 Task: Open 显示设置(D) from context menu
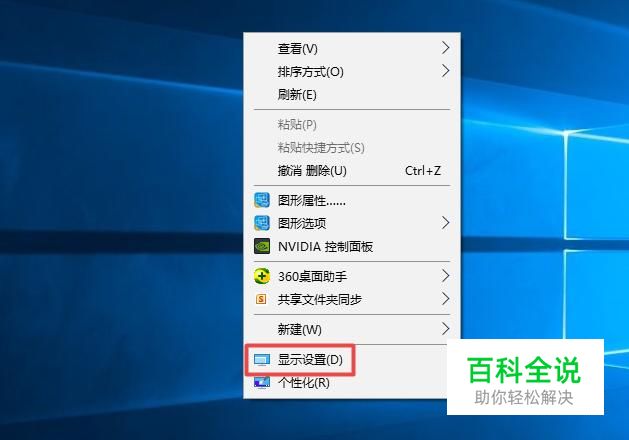tap(310, 360)
